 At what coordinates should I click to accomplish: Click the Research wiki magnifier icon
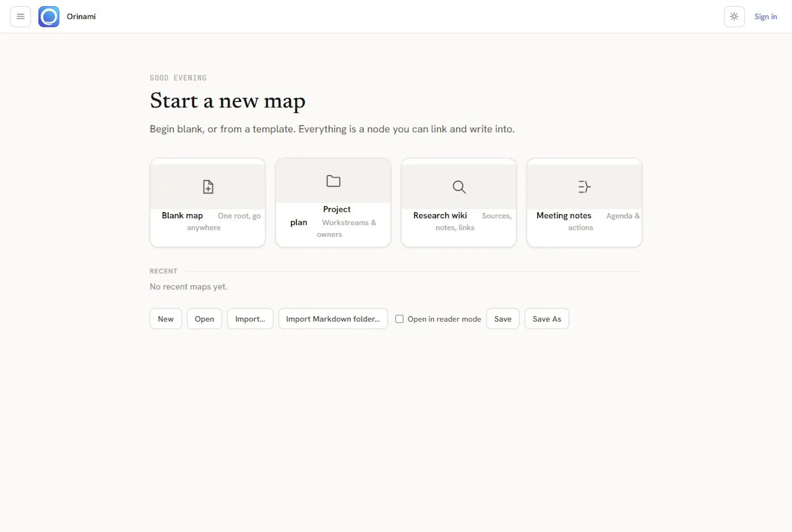(x=459, y=187)
